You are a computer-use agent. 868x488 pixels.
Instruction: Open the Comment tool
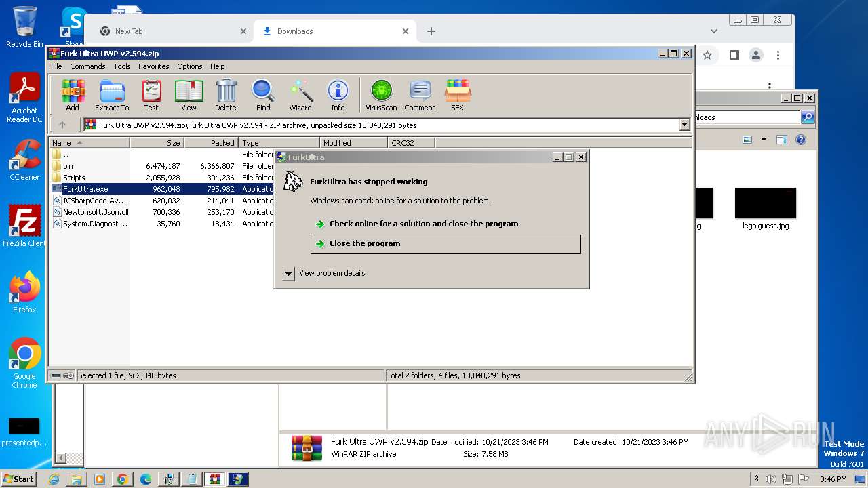pos(420,95)
